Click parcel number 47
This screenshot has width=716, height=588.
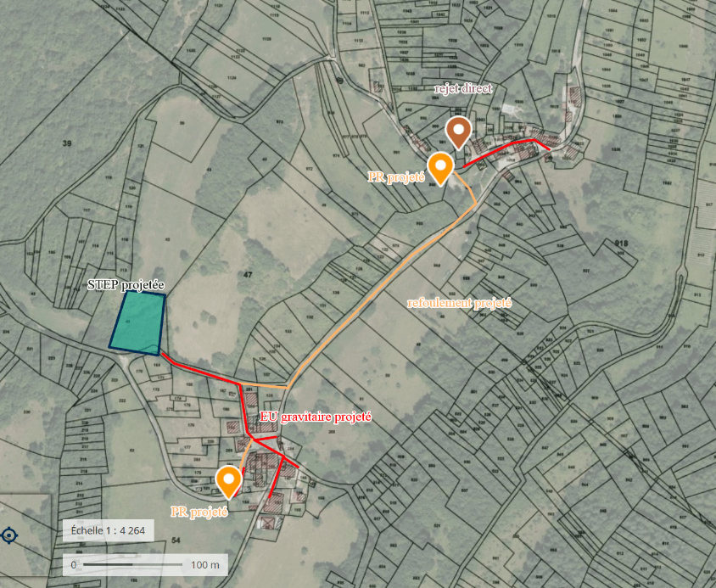pos(248,275)
